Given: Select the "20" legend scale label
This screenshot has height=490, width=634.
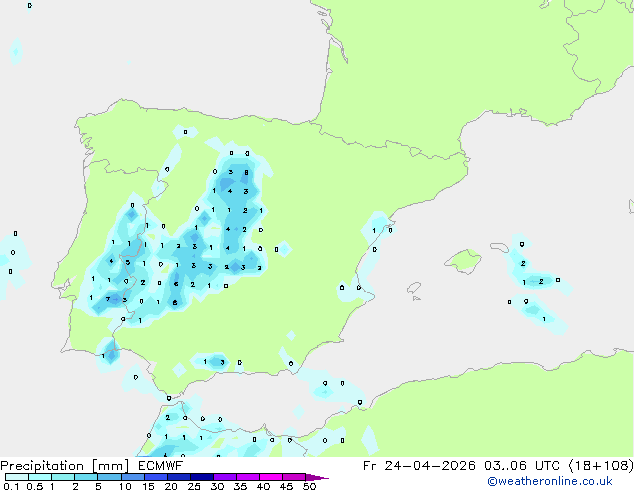Looking at the screenshot, I should pyautogui.click(x=171, y=486).
